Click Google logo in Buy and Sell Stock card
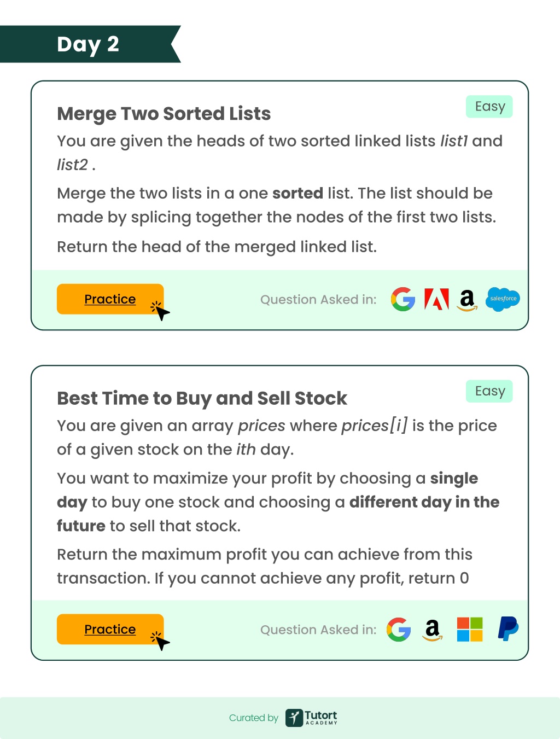Image resolution: width=560 pixels, height=739 pixels. 399,630
